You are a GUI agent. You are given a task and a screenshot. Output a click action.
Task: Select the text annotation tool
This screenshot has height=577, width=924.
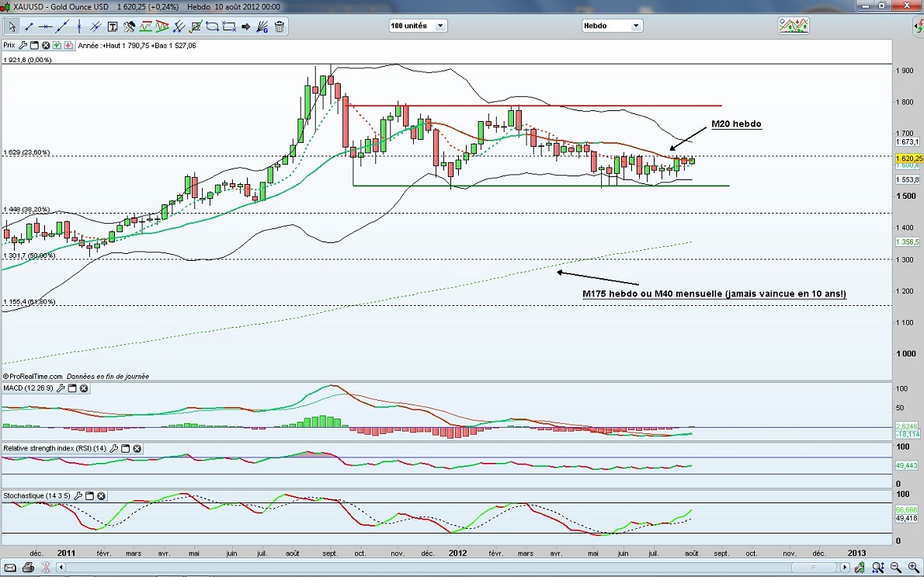point(112,26)
